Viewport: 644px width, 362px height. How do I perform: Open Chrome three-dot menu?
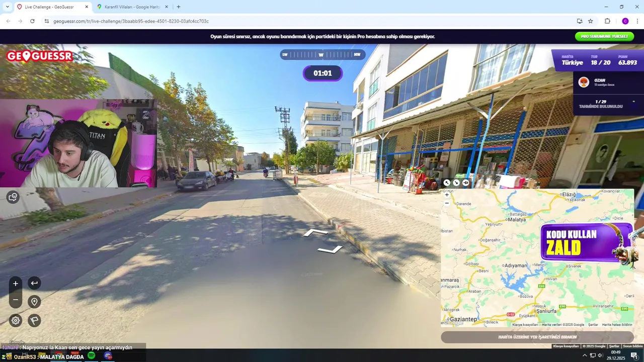pyautogui.click(x=637, y=21)
